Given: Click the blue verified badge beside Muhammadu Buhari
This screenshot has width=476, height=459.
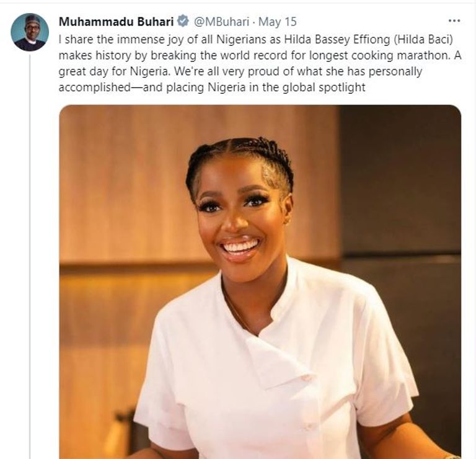Looking at the screenshot, I should (x=183, y=22).
